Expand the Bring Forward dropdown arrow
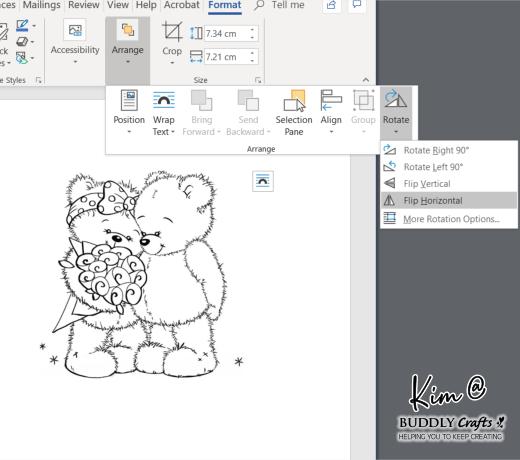Screen dimensions: 520x460 click(x=219, y=132)
